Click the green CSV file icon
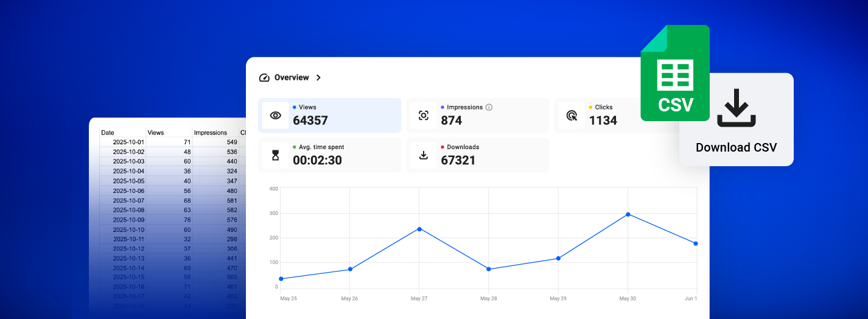 click(674, 73)
